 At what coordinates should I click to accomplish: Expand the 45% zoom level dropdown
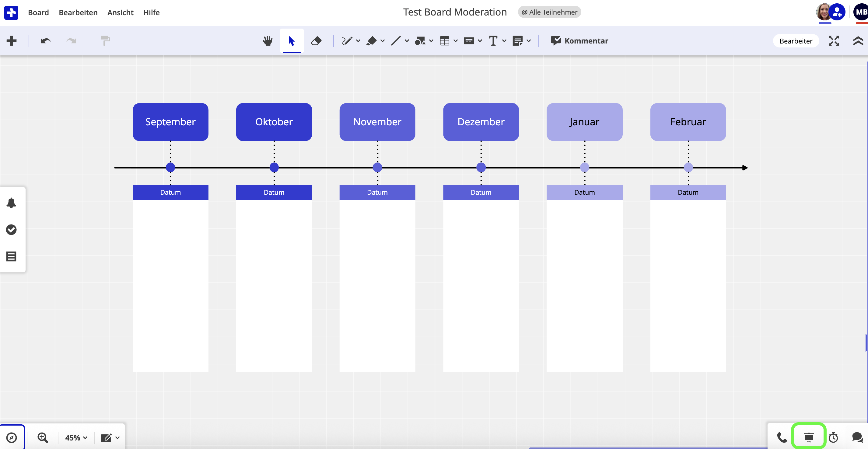[x=76, y=437]
